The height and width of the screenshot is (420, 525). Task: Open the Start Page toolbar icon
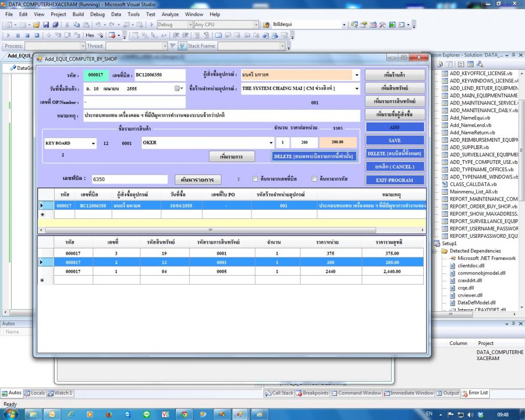click(x=392, y=25)
